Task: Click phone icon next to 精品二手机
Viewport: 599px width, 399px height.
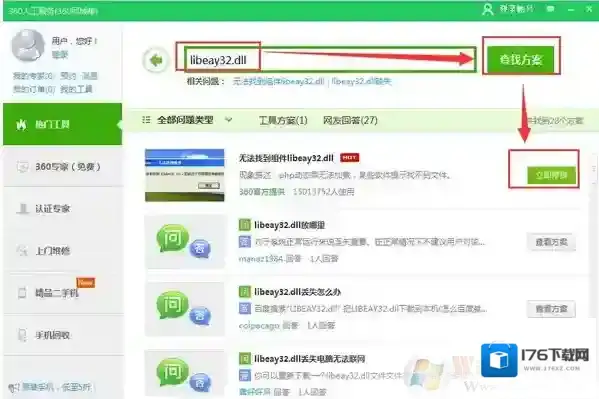Action: (x=22, y=293)
